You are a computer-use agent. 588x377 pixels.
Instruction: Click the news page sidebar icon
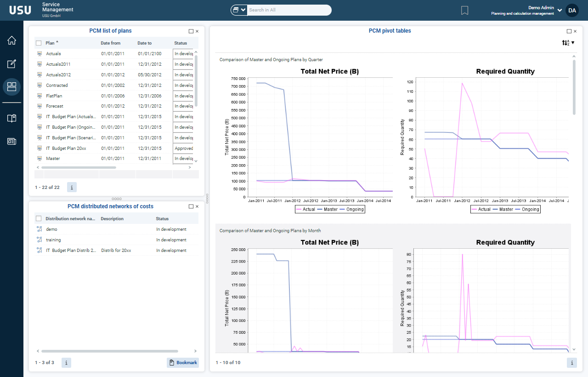(12, 141)
